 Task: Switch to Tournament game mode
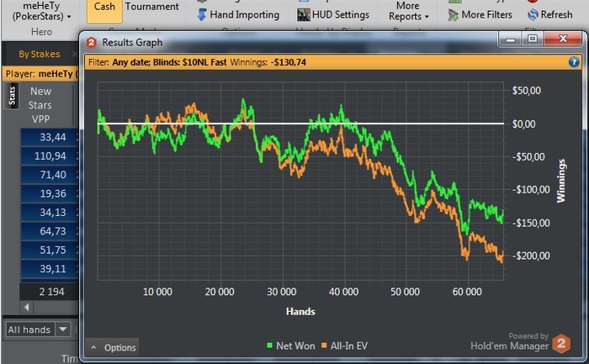click(x=152, y=7)
